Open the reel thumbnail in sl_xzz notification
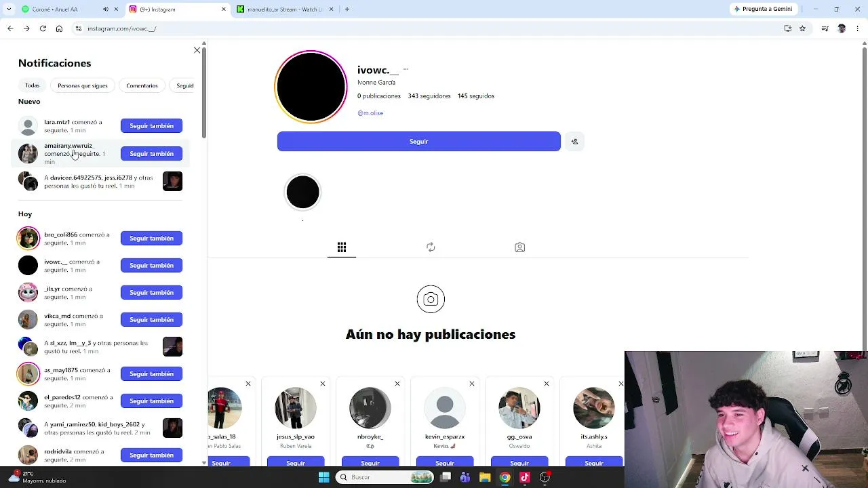Image resolution: width=868 pixels, height=488 pixels. [172, 347]
